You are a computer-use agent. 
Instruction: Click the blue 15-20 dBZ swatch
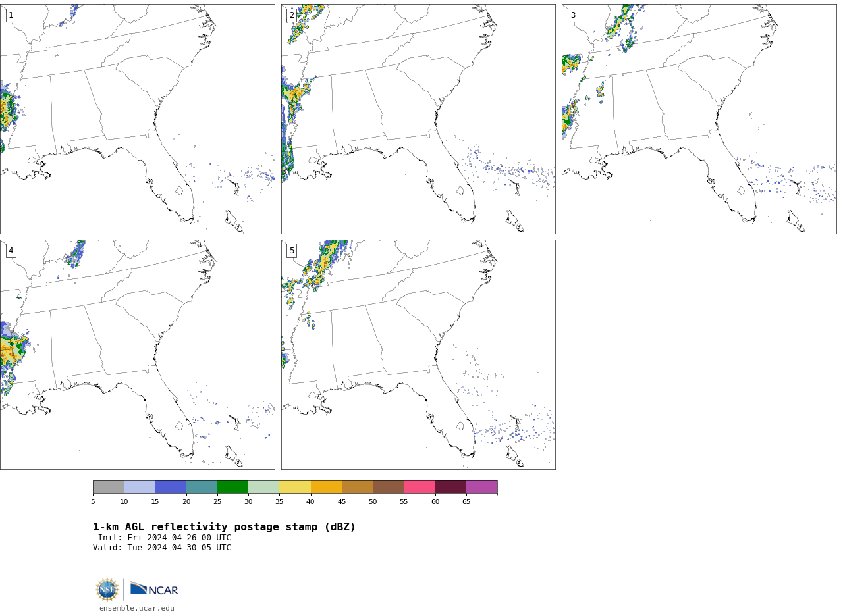pyautogui.click(x=171, y=487)
